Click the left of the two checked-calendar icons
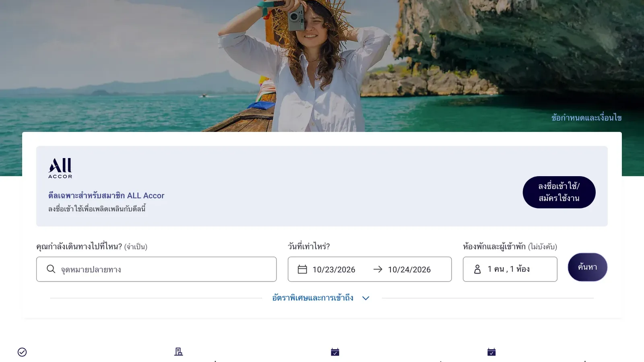Screen dimensions: 644x362 click(x=335, y=352)
